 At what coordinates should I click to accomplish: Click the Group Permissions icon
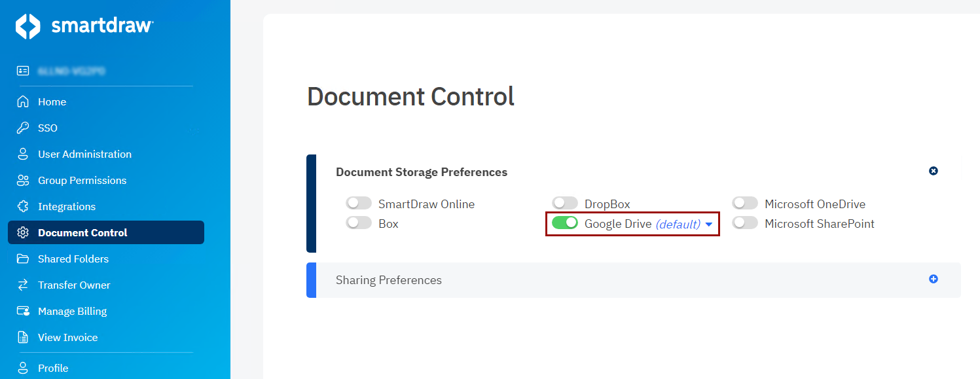(x=23, y=180)
